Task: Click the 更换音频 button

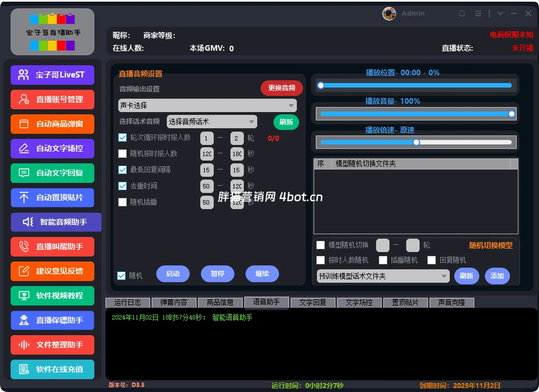Action: 282,88
